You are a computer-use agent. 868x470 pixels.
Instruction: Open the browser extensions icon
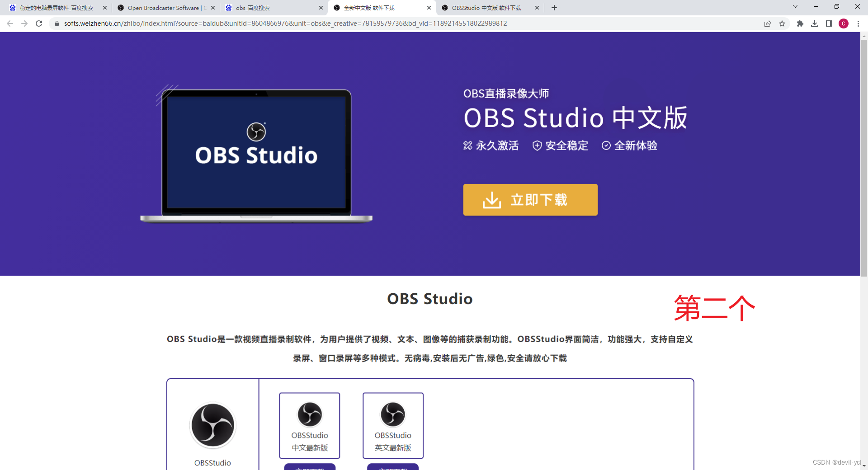pos(800,23)
